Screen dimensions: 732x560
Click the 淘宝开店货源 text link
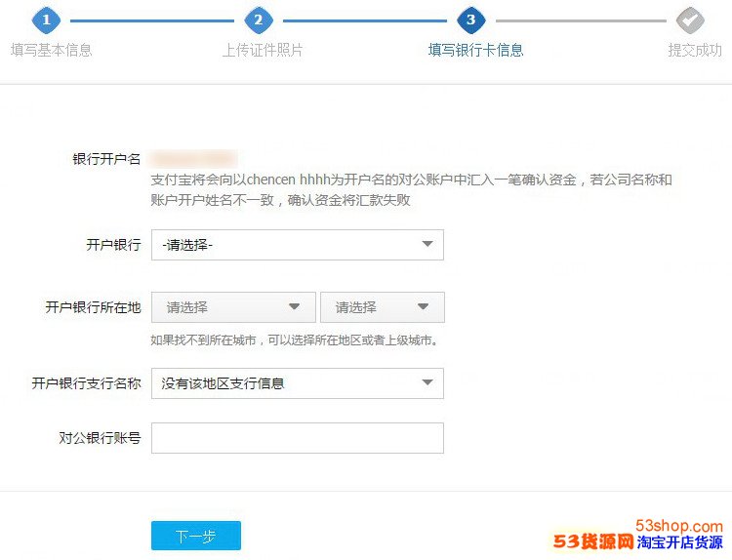[679, 542]
